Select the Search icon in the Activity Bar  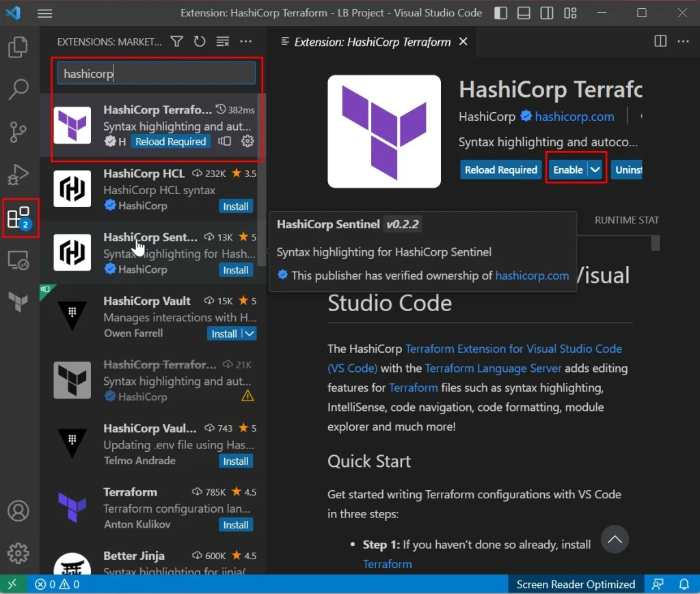coord(18,90)
